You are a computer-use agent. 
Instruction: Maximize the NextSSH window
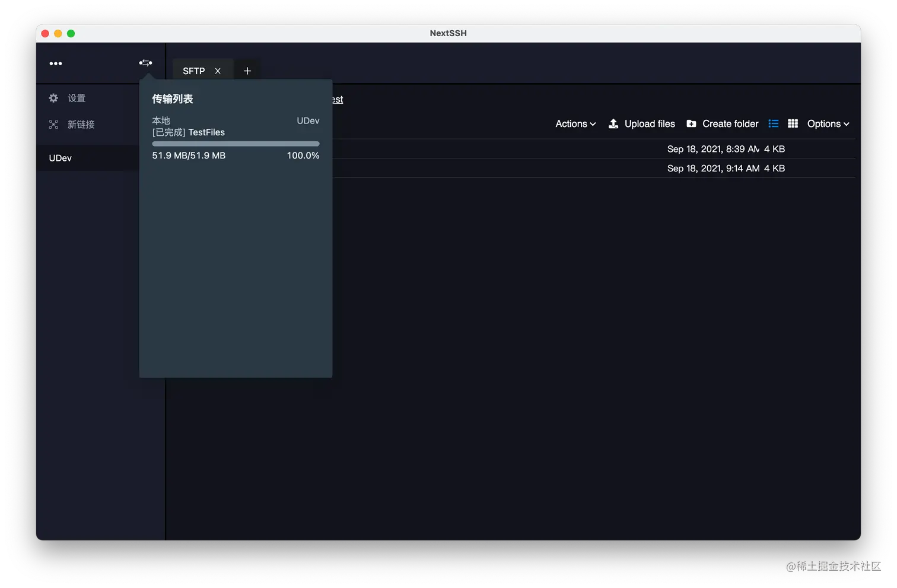[x=71, y=33]
